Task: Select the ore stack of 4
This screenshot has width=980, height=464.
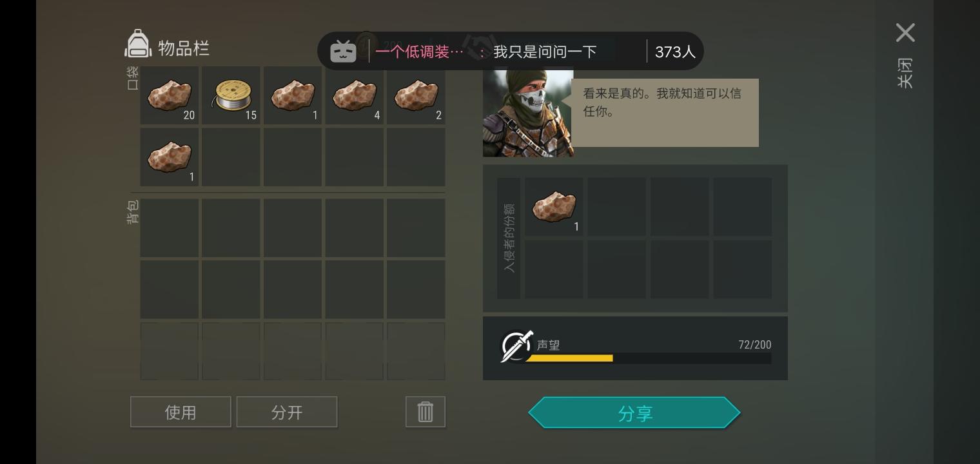Action: coord(354,95)
